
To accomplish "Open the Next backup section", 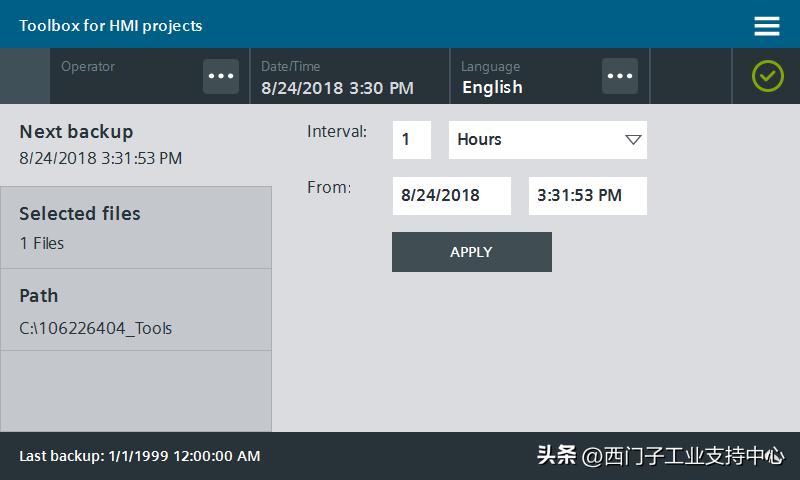I will click(x=135, y=144).
